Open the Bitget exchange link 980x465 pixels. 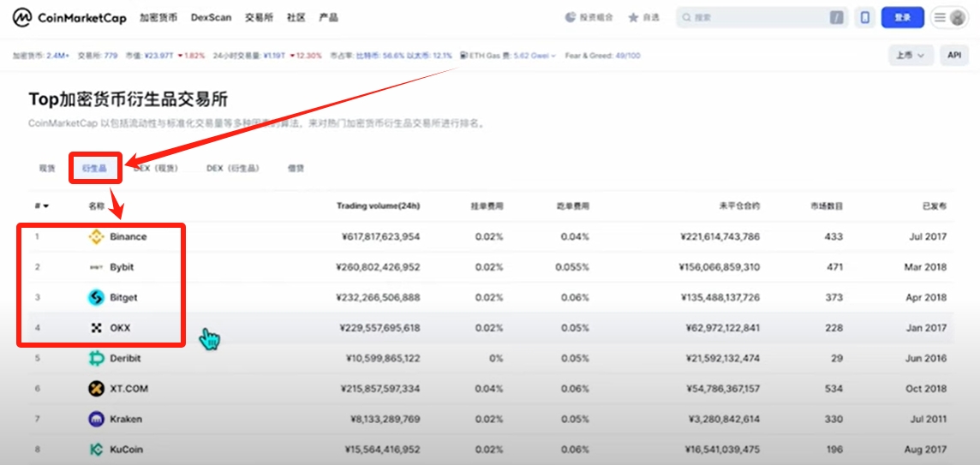tap(123, 297)
